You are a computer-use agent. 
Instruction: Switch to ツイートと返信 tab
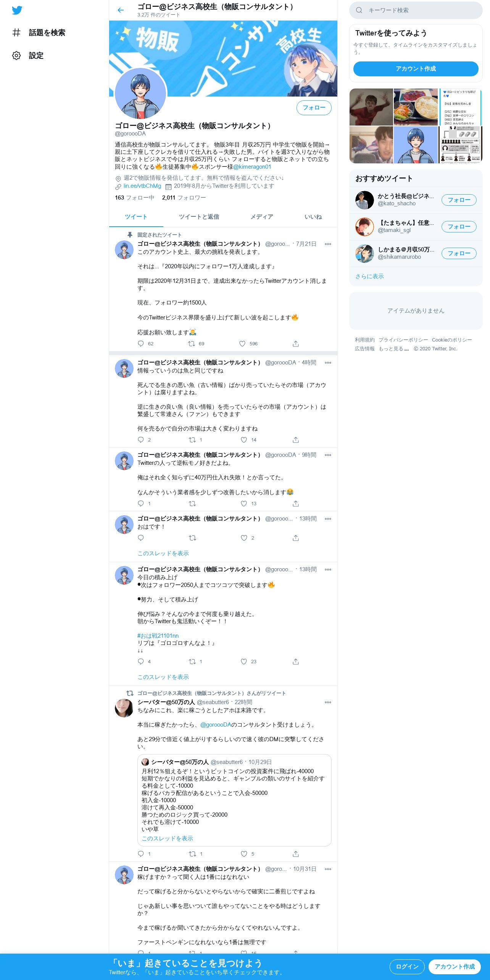pyautogui.click(x=199, y=217)
